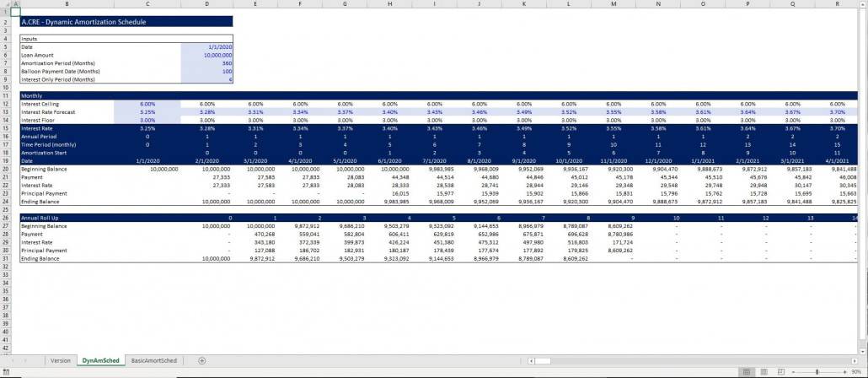Viewport: 868px width, 378px height.
Task: Open the Version sheet tab
Action: (x=61, y=360)
